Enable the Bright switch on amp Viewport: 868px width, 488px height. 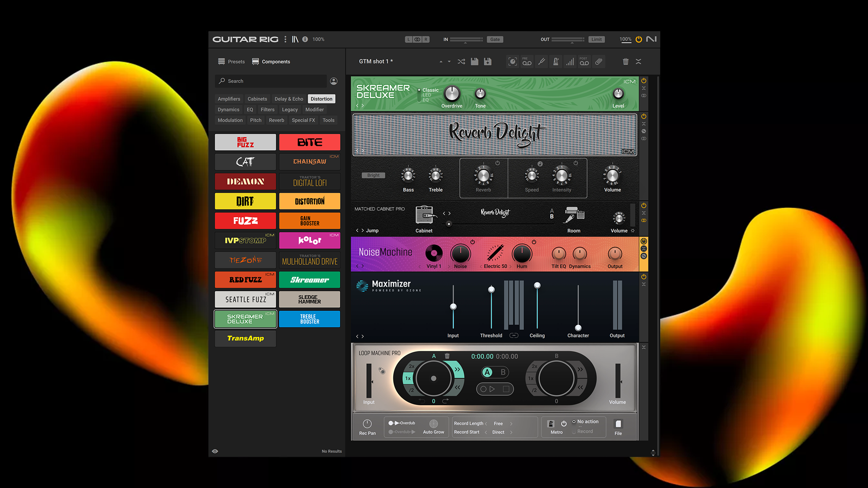click(x=373, y=175)
